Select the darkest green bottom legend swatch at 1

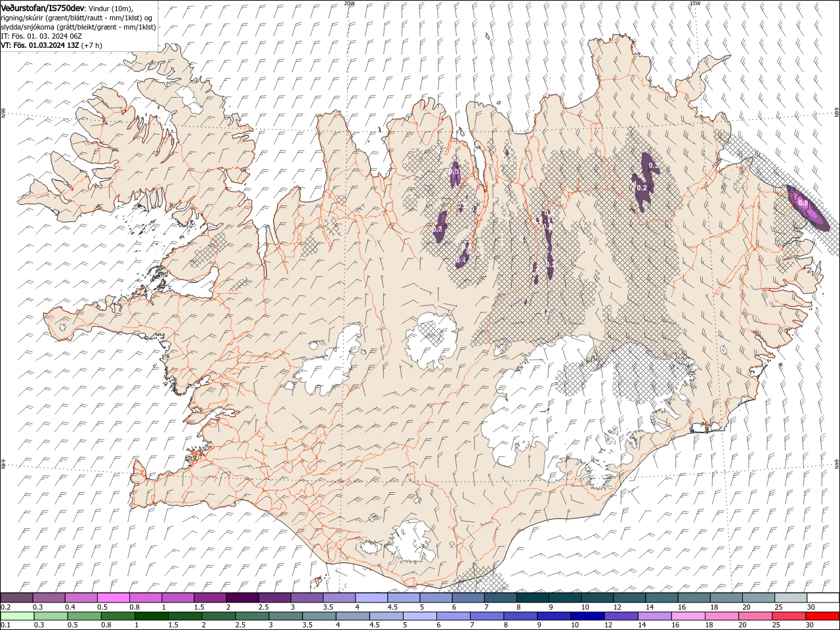click(151, 616)
